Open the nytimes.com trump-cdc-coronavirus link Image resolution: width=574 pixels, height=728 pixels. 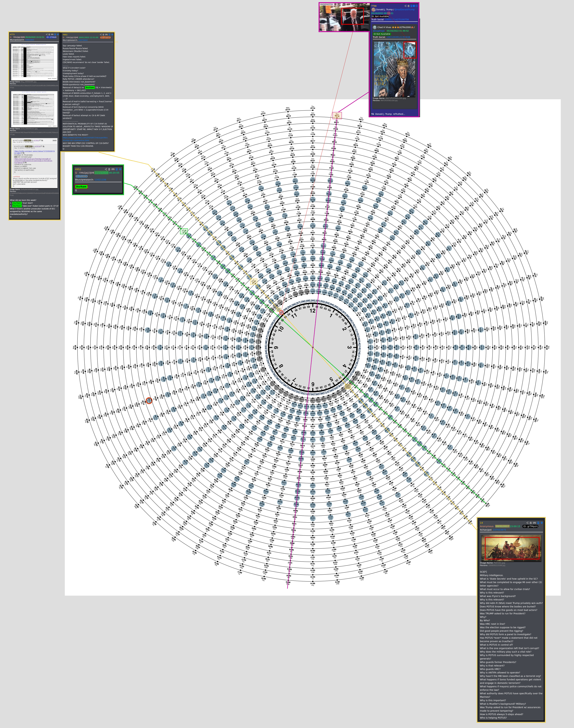(85, 139)
